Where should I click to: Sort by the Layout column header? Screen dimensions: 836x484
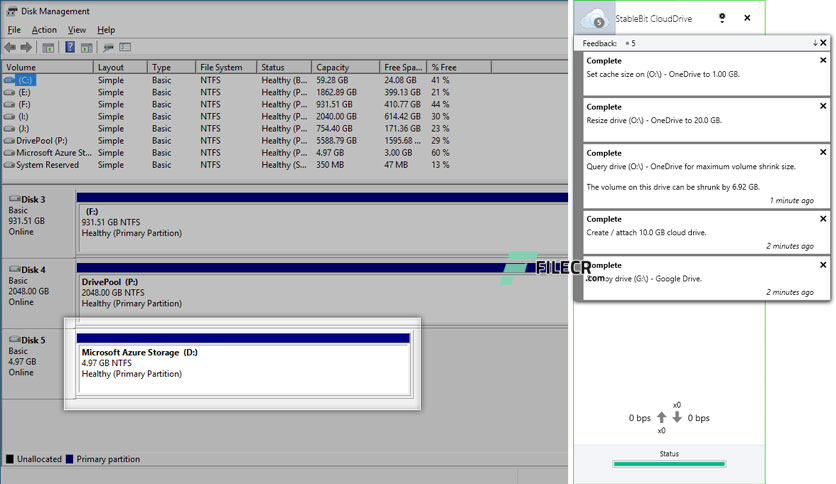(x=120, y=67)
